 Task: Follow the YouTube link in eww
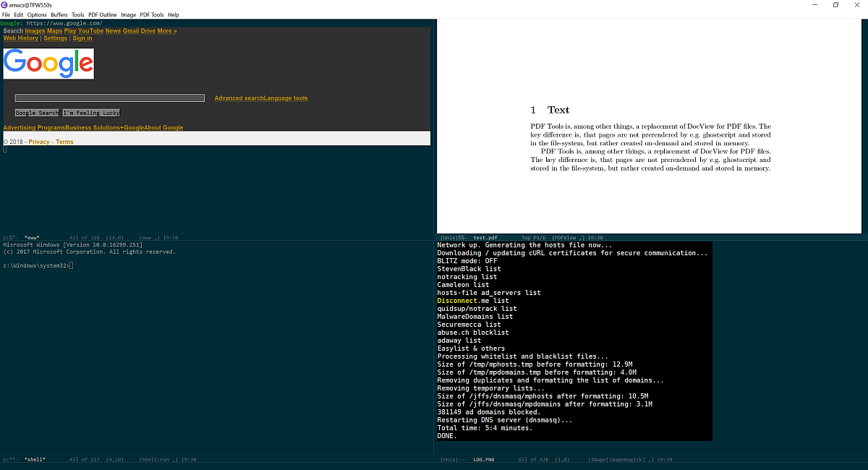pos(90,31)
